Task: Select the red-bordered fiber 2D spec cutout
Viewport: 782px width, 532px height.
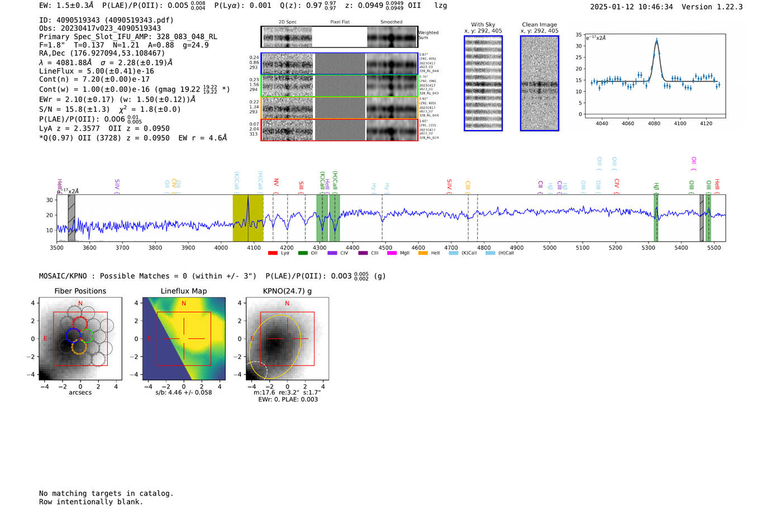Action: click(288, 130)
